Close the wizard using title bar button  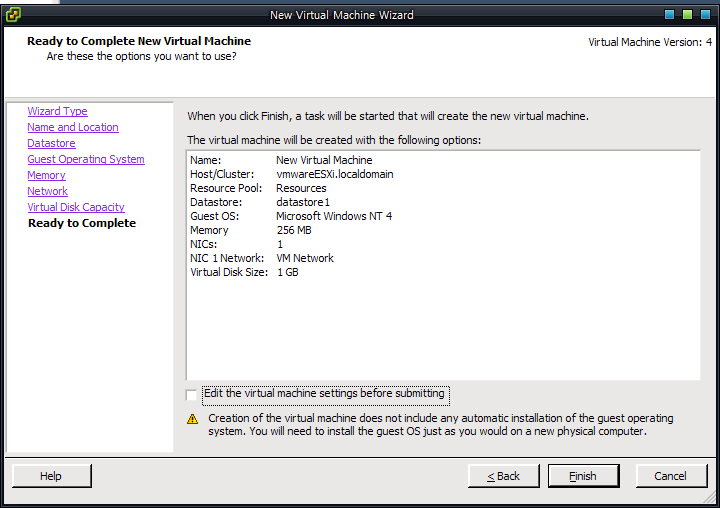[x=705, y=15]
